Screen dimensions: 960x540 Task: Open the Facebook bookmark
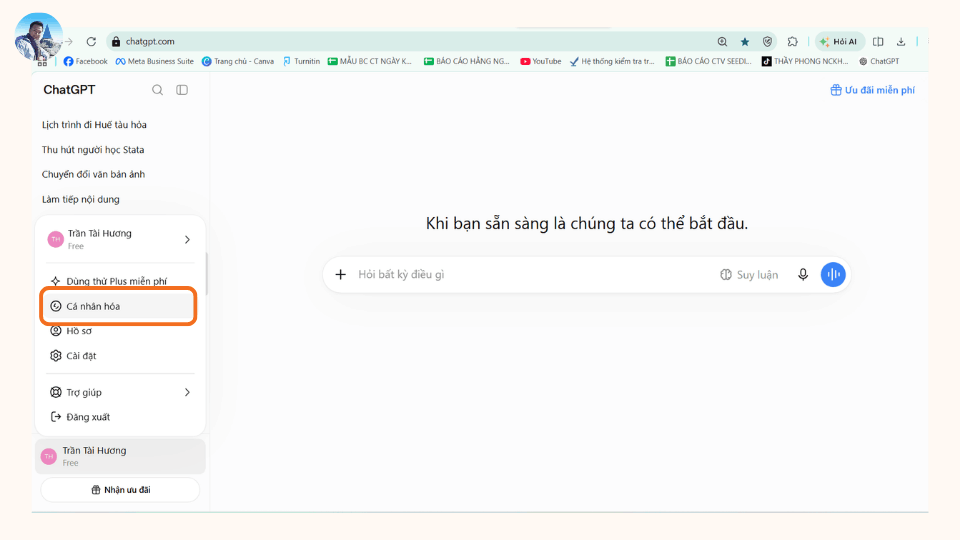pos(85,61)
